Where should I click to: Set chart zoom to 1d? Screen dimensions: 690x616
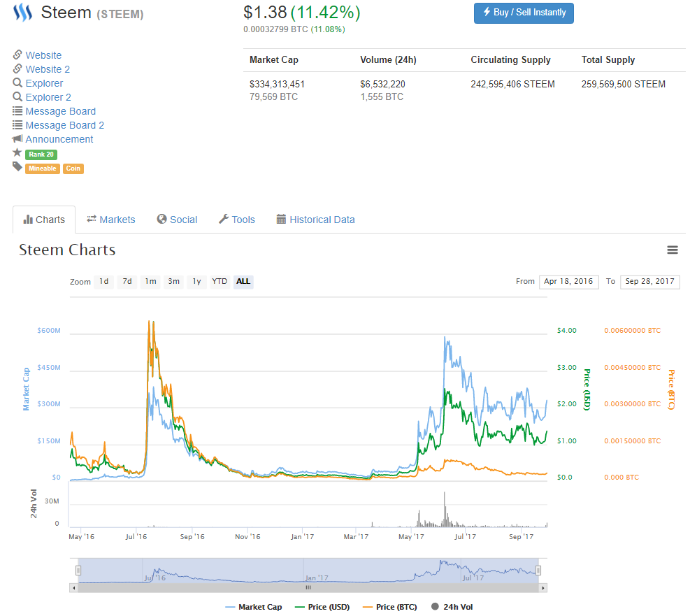[x=104, y=282]
